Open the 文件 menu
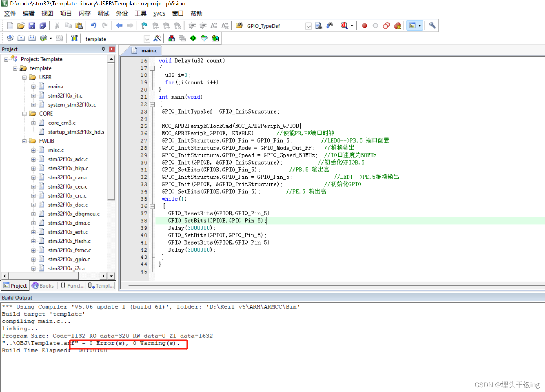 click(10, 13)
